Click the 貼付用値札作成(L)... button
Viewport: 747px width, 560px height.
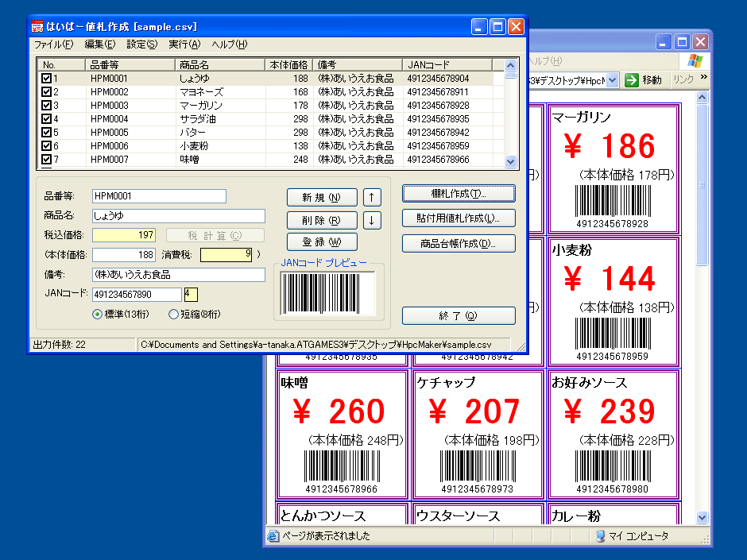click(459, 218)
